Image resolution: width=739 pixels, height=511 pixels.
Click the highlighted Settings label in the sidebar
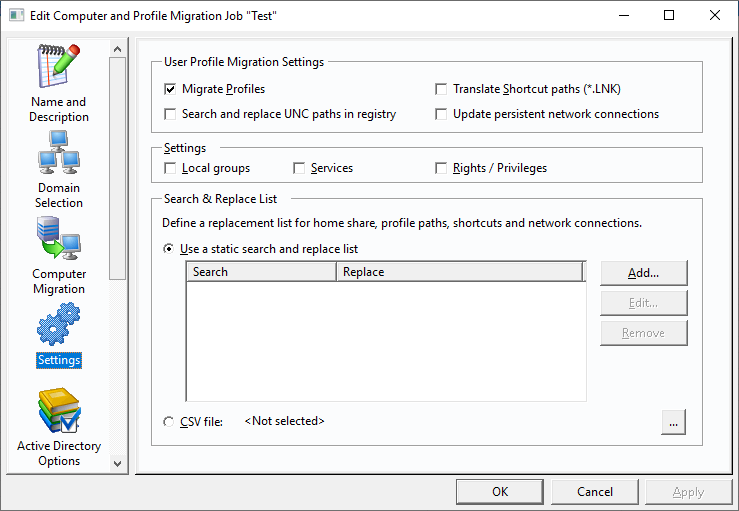coord(59,360)
